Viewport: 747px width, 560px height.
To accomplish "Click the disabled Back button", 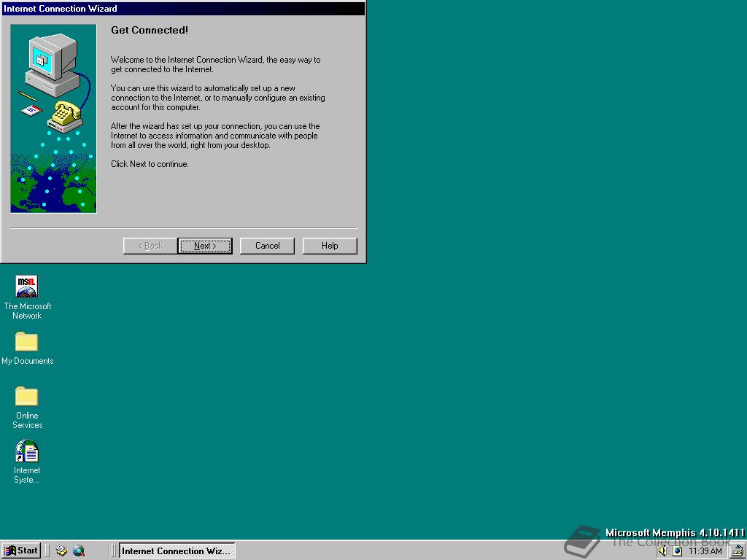I will (x=150, y=246).
